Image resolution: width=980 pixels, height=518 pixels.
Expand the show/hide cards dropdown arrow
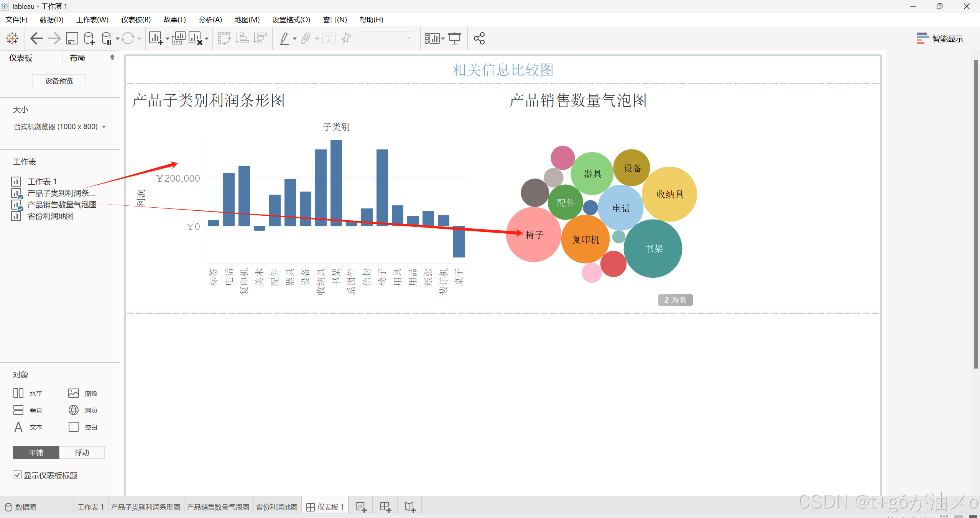coord(443,39)
